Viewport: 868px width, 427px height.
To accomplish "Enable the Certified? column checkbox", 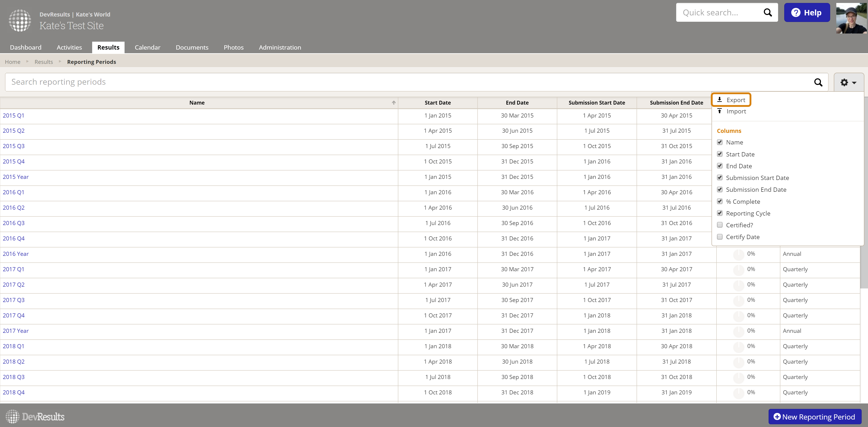I will [x=720, y=225].
